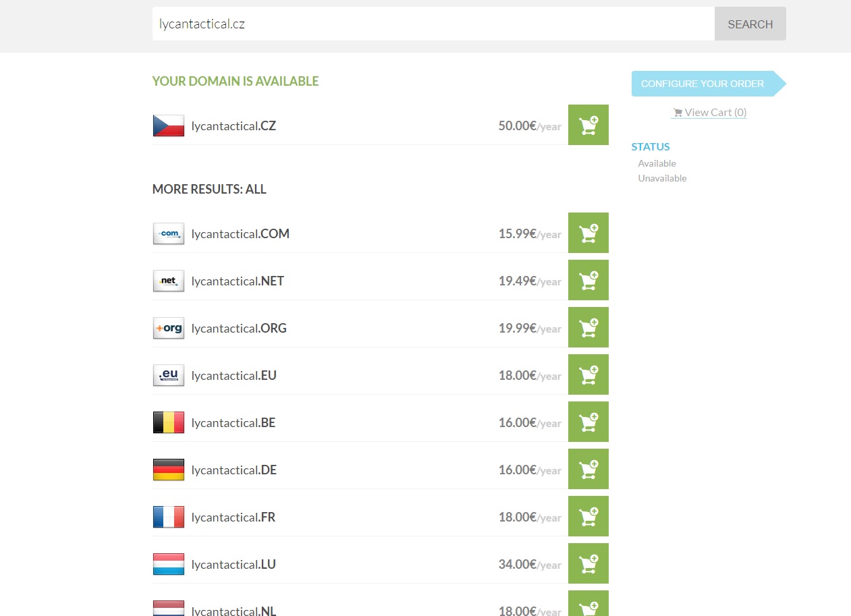Click the 19.99€/year price
The image size is (851, 616).
coord(530,328)
